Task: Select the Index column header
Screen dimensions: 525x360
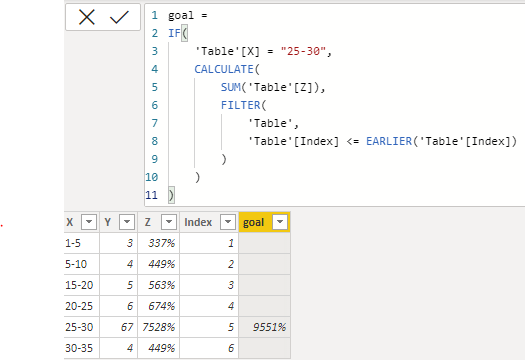Action: click(209, 222)
